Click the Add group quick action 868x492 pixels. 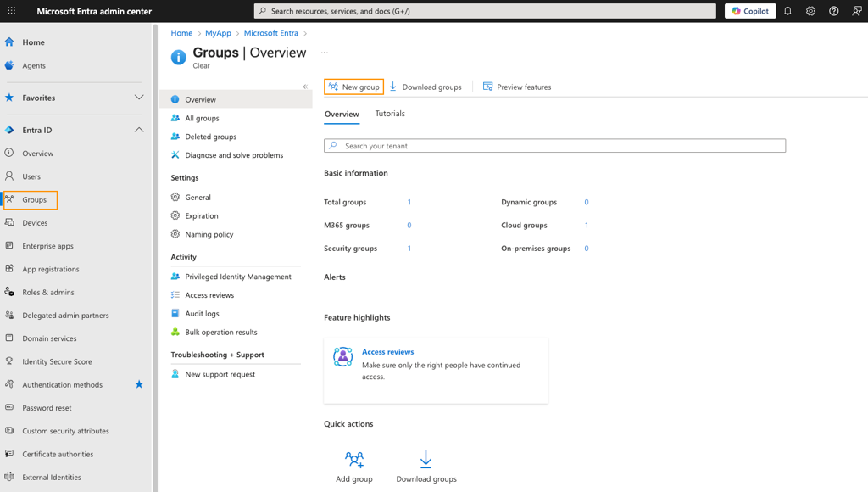pos(354,467)
